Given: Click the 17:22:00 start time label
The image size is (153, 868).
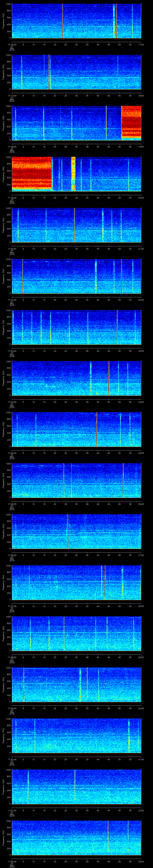Looking at the screenshot, I should tap(12, 351).
